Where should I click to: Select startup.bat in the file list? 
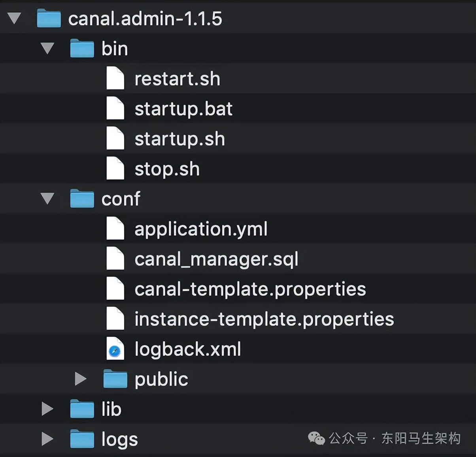point(183,109)
